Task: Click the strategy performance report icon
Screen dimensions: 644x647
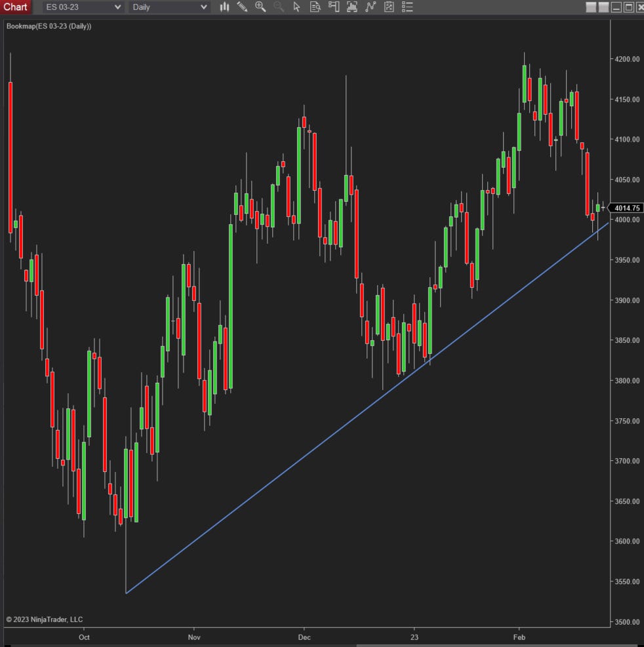Action: [389, 7]
